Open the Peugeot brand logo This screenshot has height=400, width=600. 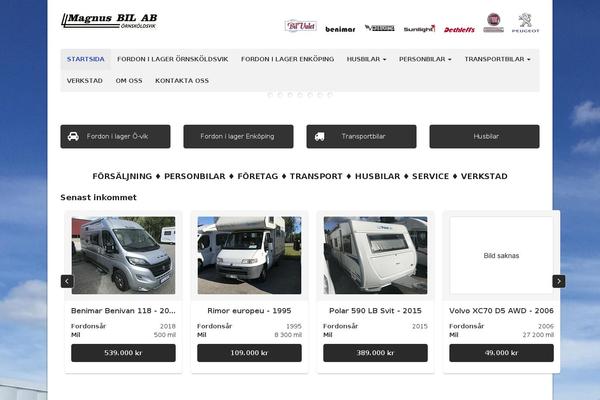point(525,23)
